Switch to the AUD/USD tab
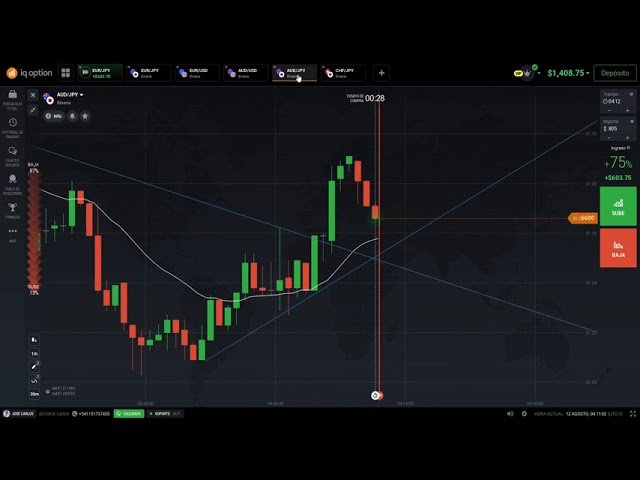 pos(246,73)
